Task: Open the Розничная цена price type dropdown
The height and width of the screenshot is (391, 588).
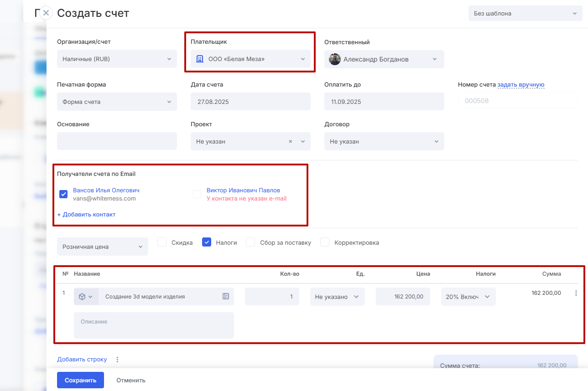Action: [x=102, y=247]
